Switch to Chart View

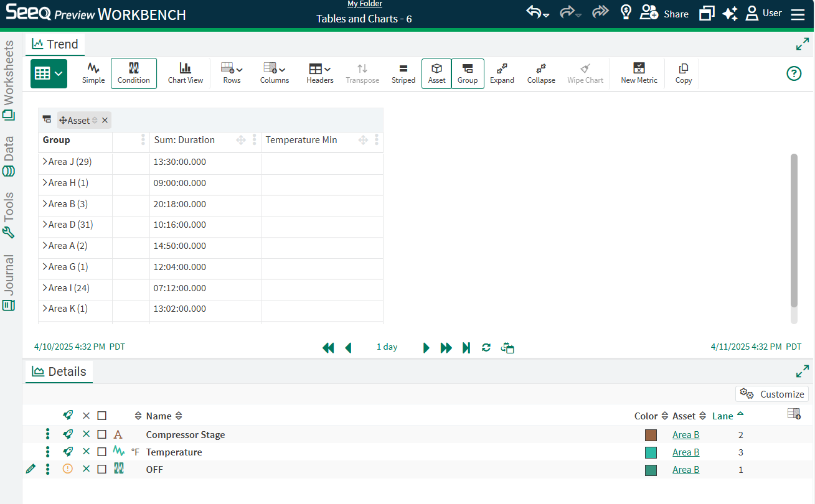tap(186, 73)
